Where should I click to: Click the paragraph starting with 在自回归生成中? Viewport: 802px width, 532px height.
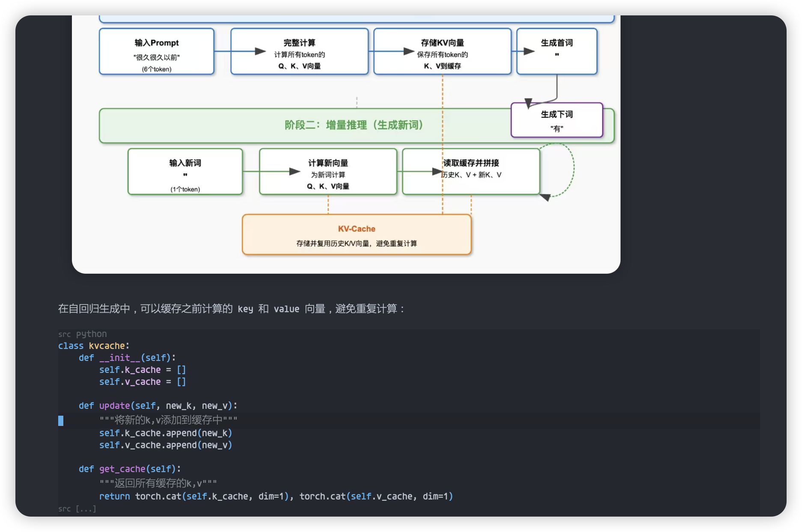point(231,309)
